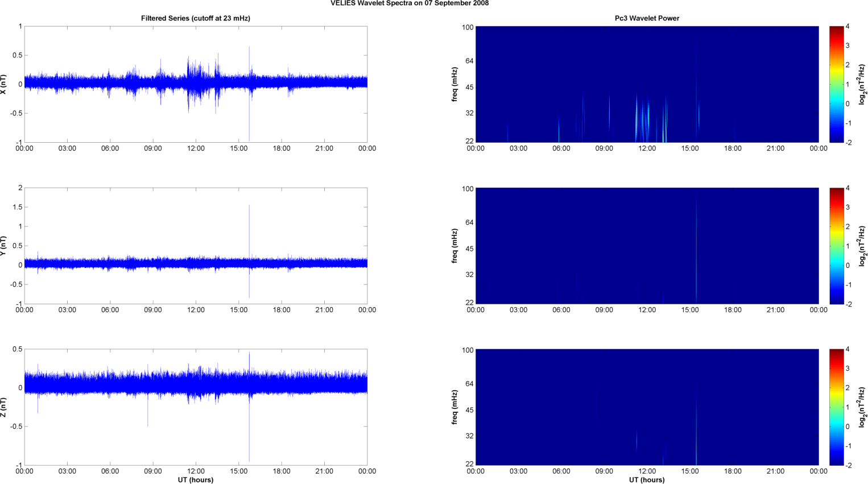This screenshot has height=484, width=868.
Task: Click inside the X component filtered series plot
Action: (196, 84)
